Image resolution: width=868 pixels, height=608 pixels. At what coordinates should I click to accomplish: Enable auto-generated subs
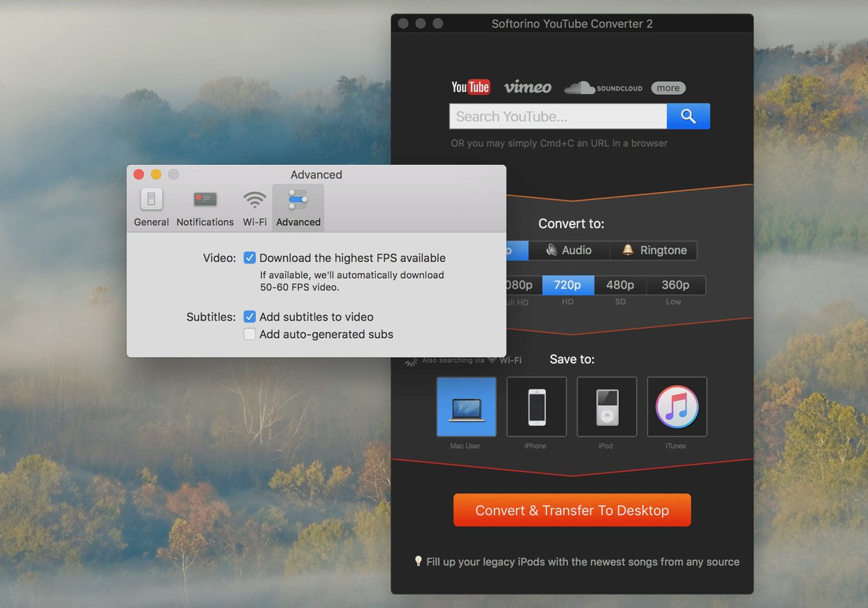250,334
